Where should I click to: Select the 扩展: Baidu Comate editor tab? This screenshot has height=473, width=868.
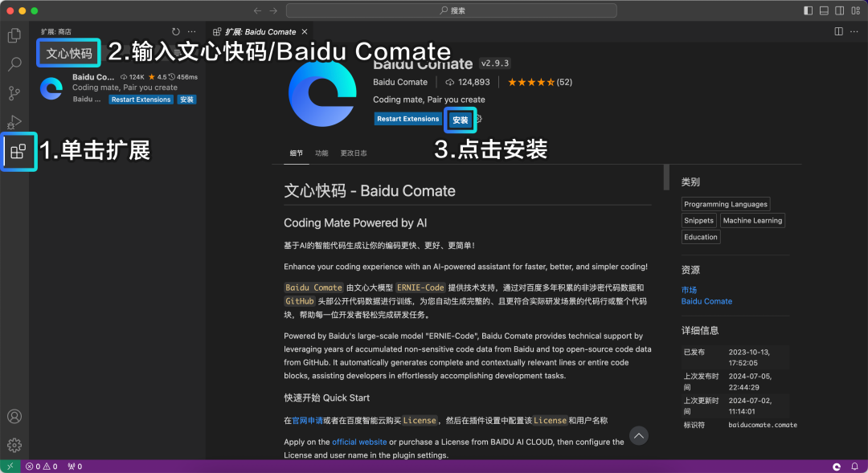[x=260, y=31]
